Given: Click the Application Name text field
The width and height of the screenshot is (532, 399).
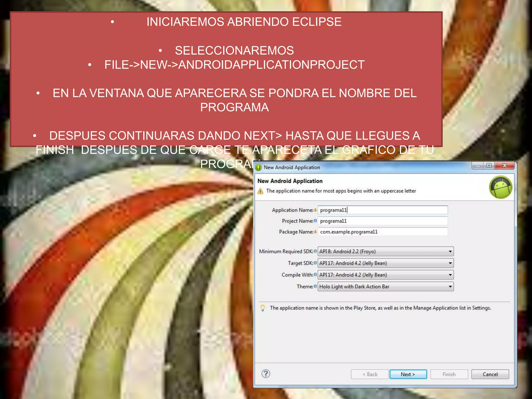Looking at the screenshot, I should [x=382, y=210].
